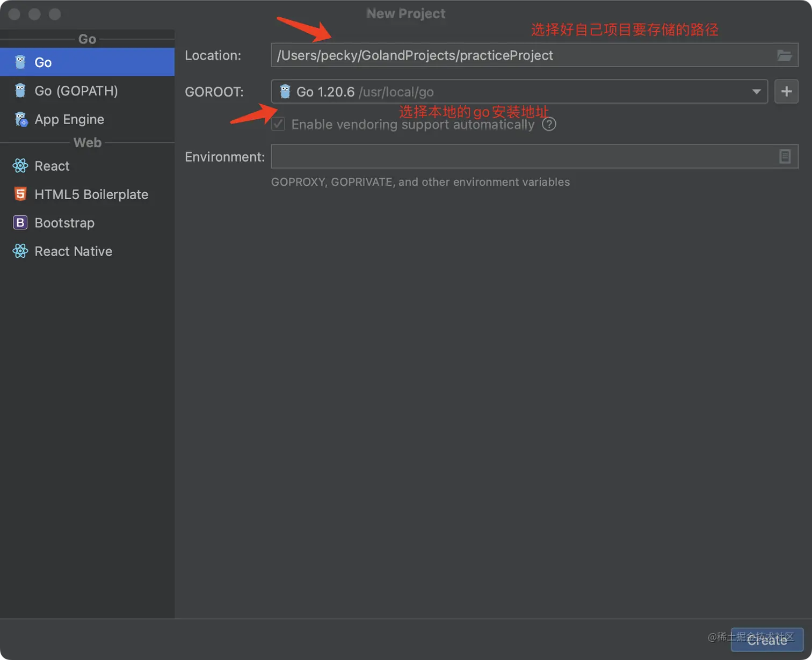
Task: Click GOPROXY, GOPRIVATE environment hint text
Action: 421,182
